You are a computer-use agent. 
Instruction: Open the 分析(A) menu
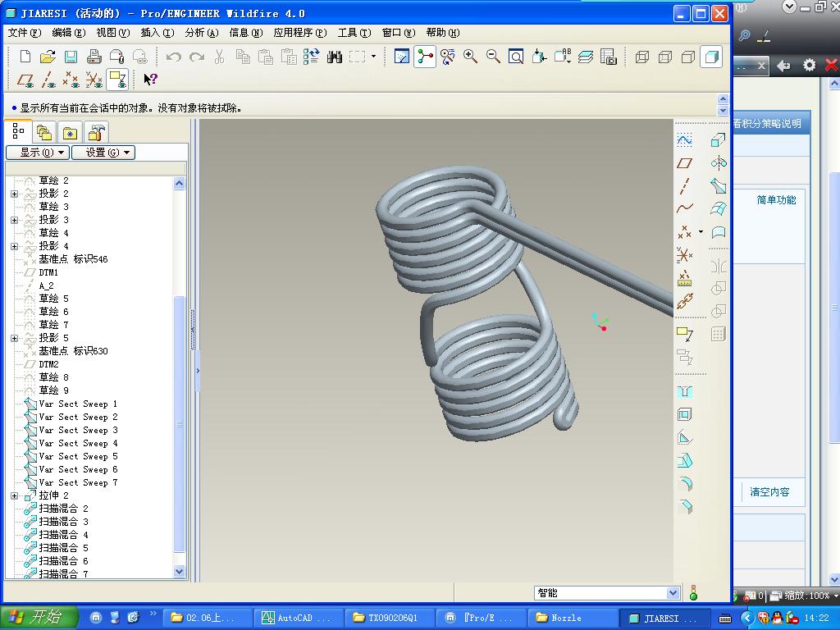tap(202, 33)
